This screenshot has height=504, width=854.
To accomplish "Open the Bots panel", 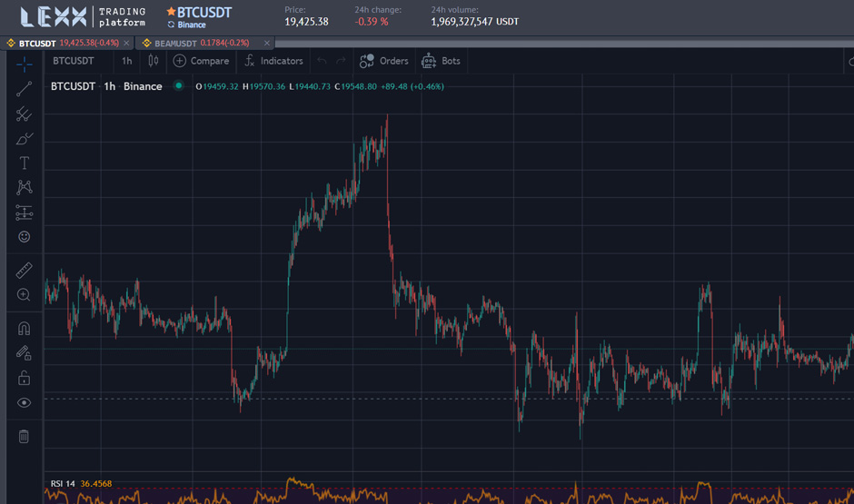I will click(441, 61).
